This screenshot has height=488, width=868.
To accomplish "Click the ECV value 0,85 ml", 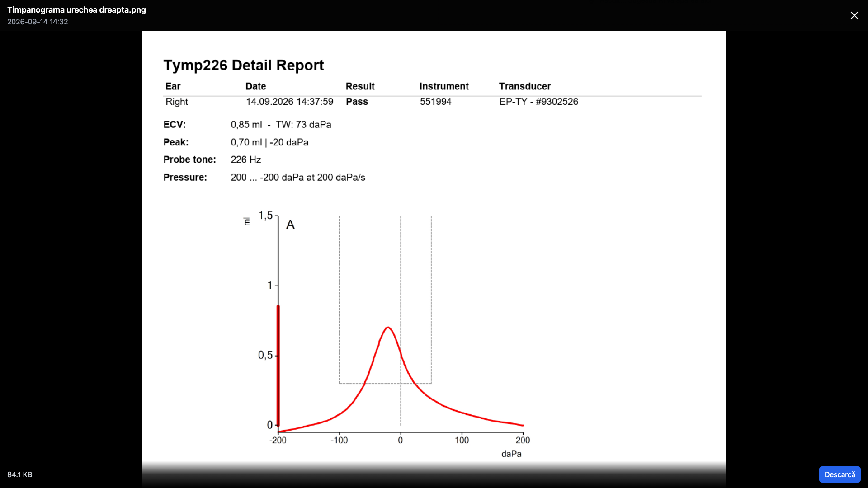I will 246,124.
